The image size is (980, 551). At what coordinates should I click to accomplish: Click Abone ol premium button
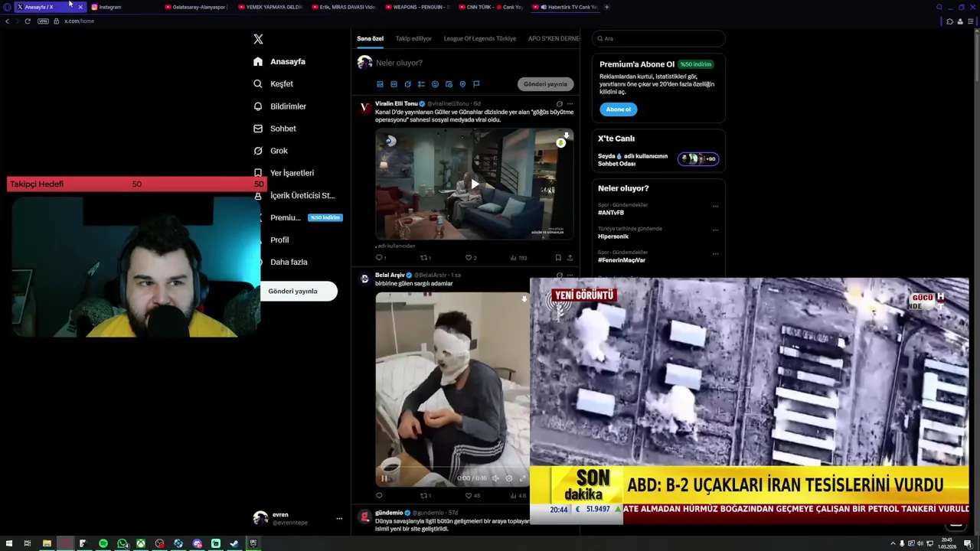[618, 109]
